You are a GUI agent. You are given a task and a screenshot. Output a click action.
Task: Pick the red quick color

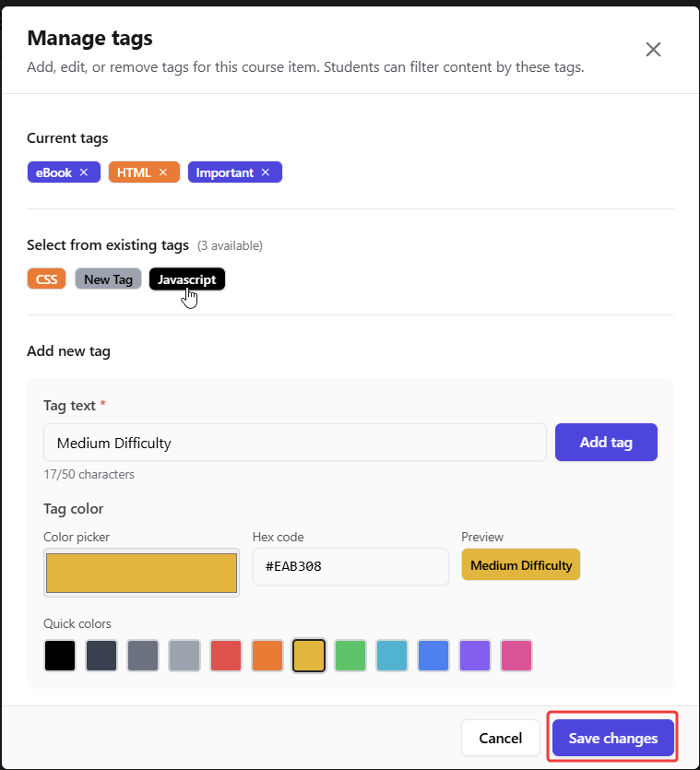coord(226,656)
